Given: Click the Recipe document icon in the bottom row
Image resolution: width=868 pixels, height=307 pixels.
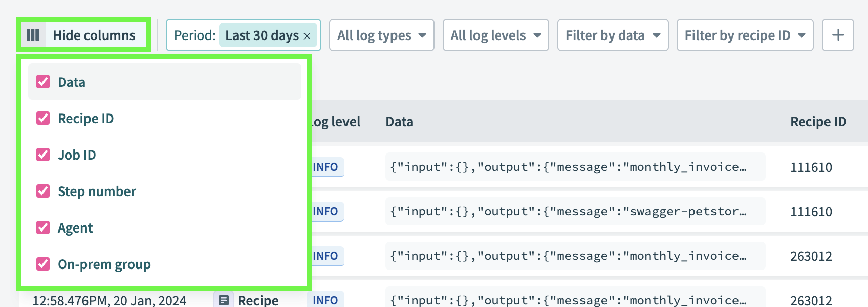Looking at the screenshot, I should [x=224, y=300].
